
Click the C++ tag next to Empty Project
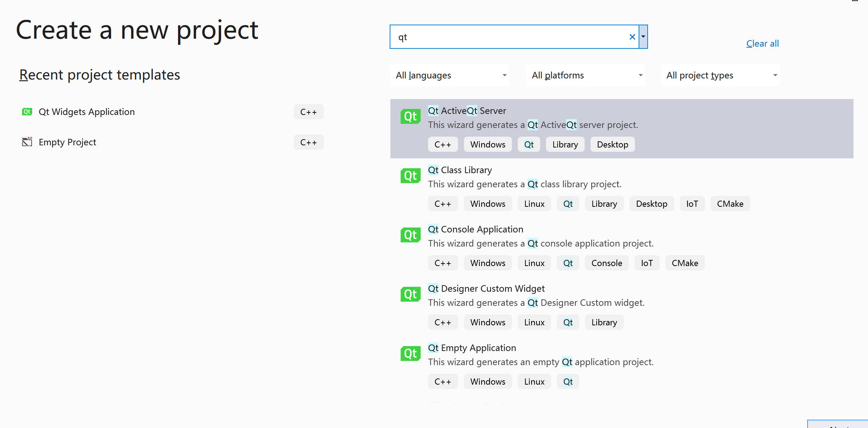tap(308, 142)
